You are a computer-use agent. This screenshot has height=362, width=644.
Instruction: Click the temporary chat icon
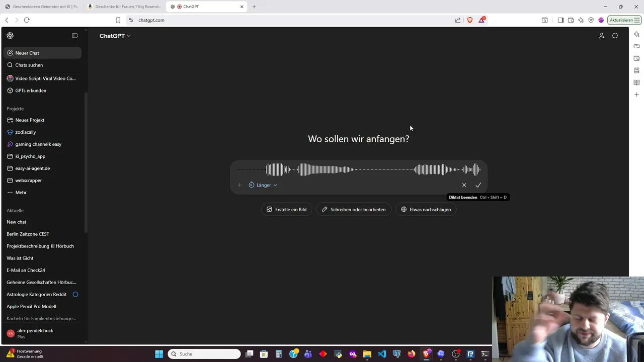click(615, 36)
